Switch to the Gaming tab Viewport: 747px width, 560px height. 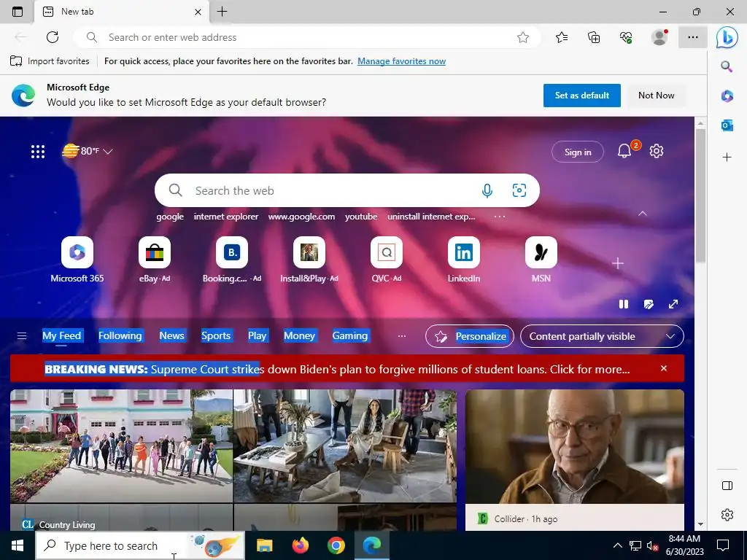point(349,335)
